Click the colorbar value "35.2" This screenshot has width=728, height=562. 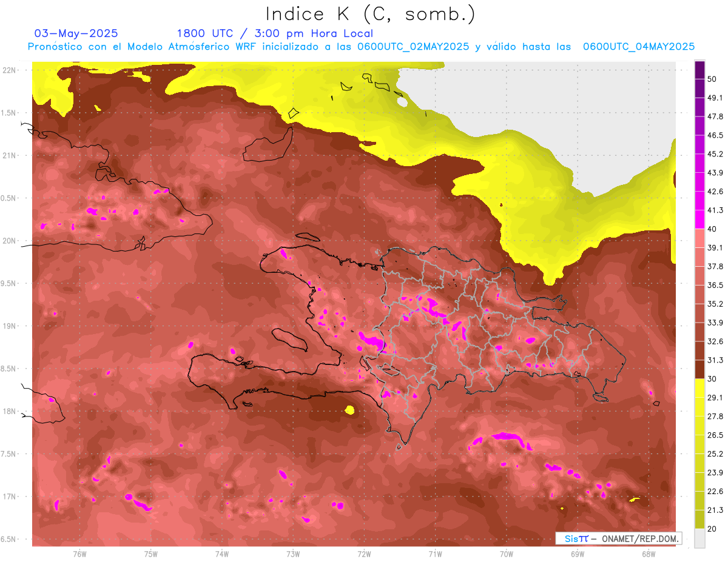coord(715,304)
